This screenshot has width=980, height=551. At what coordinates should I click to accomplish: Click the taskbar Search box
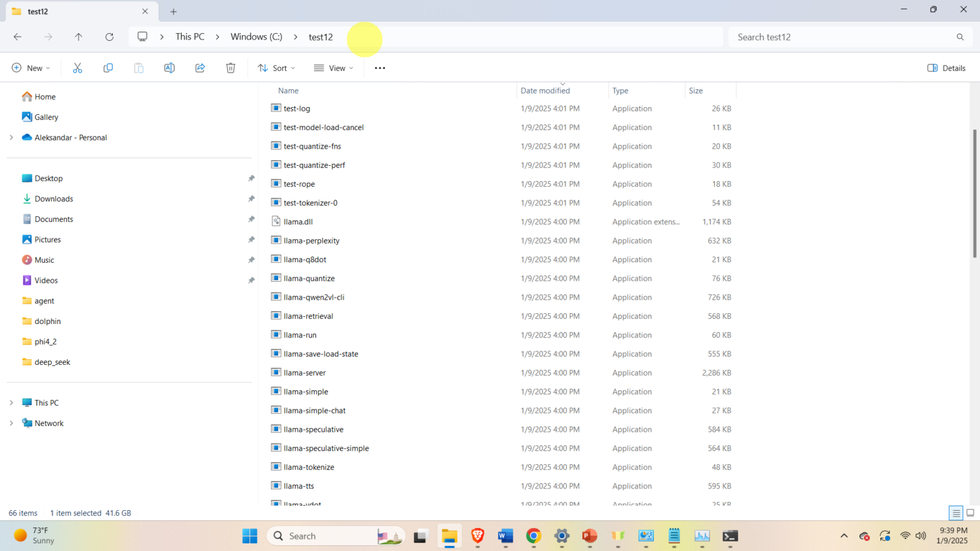point(336,536)
